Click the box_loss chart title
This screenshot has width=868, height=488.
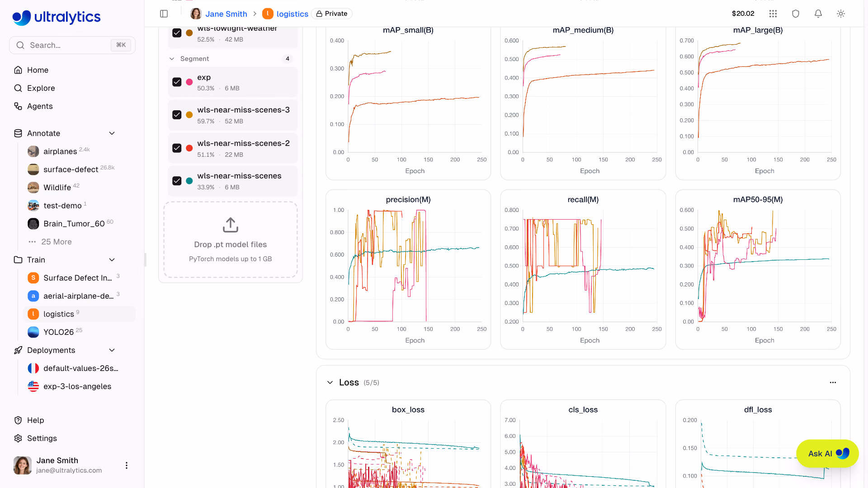[408, 409]
